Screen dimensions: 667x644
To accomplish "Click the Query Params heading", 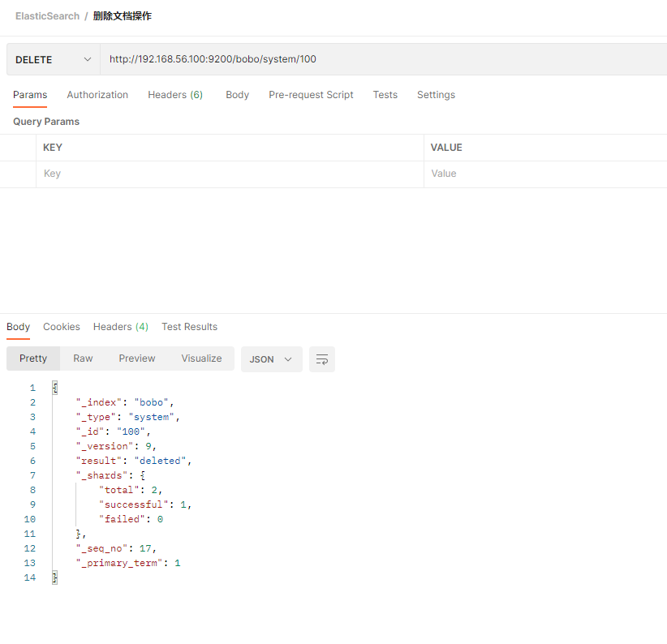I will [46, 122].
